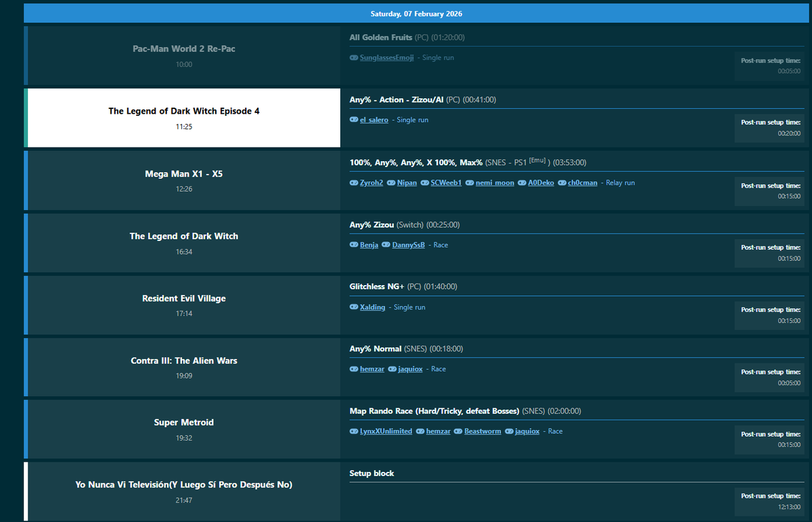
Task: Select the Super Metroid game title
Action: click(x=184, y=422)
